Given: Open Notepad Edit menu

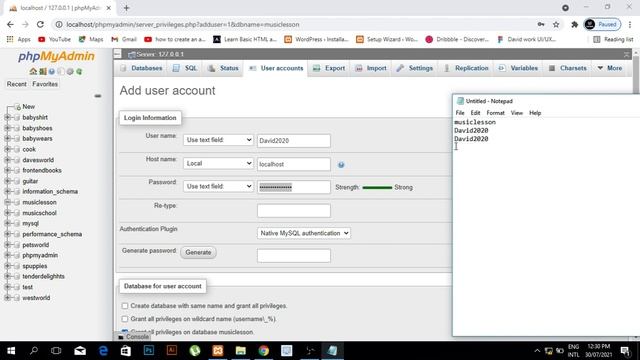Looking at the screenshot, I should [476, 113].
